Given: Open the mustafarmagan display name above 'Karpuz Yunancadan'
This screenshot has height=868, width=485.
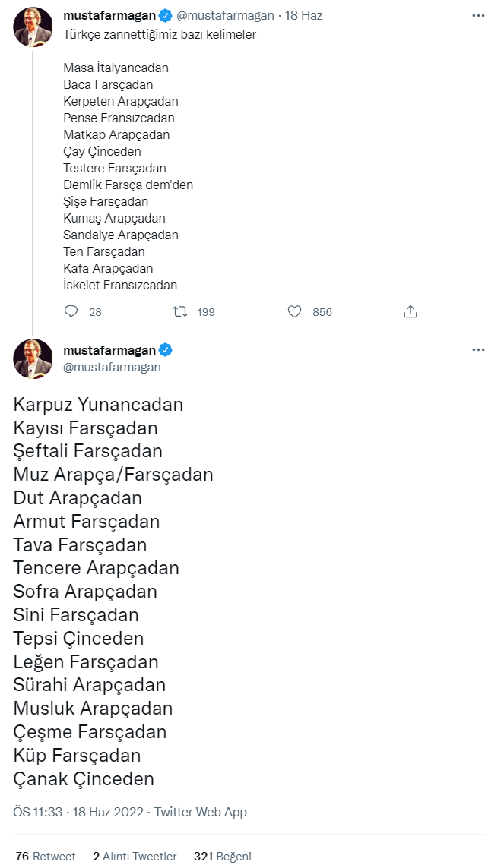Looking at the screenshot, I should 109,350.
